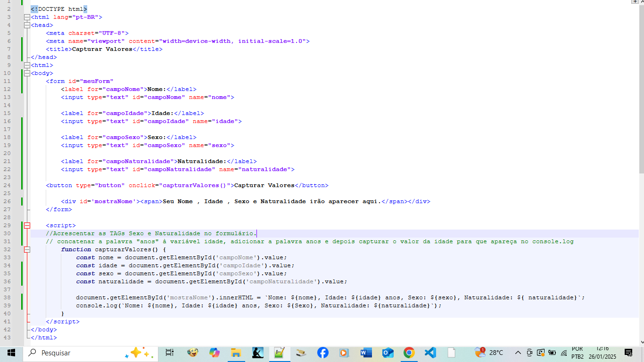Open the Copilot icon in taskbar
644x362 pixels.
click(215, 353)
